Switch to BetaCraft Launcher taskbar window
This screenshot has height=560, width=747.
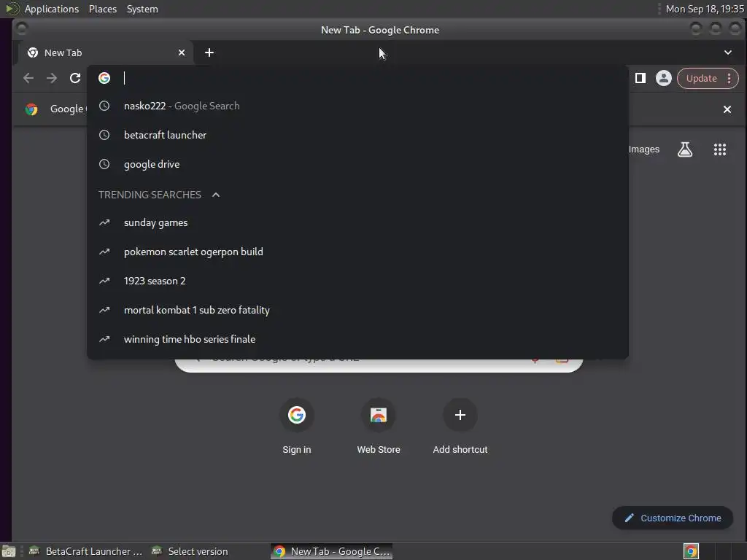(86, 551)
